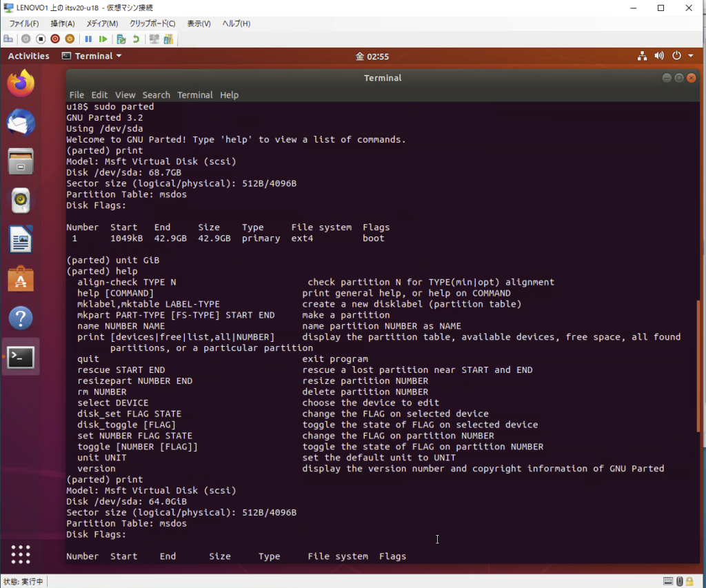
Task: Click the terminal window vertical scrollbar
Action: click(698, 365)
